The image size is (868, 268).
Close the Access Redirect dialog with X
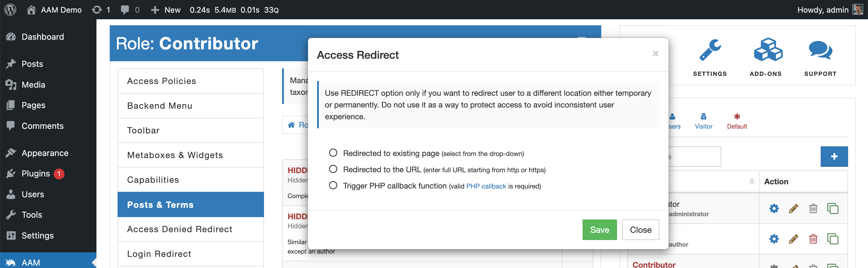click(656, 54)
